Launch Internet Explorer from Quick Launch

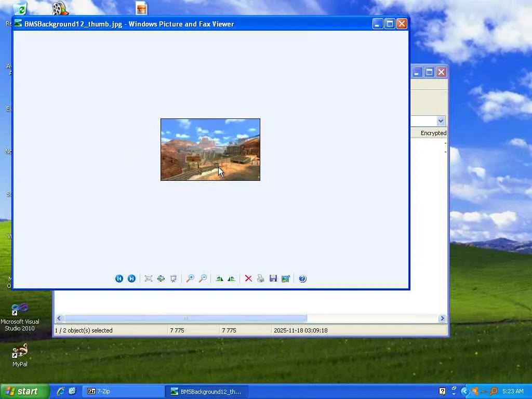pyautogui.click(x=61, y=391)
